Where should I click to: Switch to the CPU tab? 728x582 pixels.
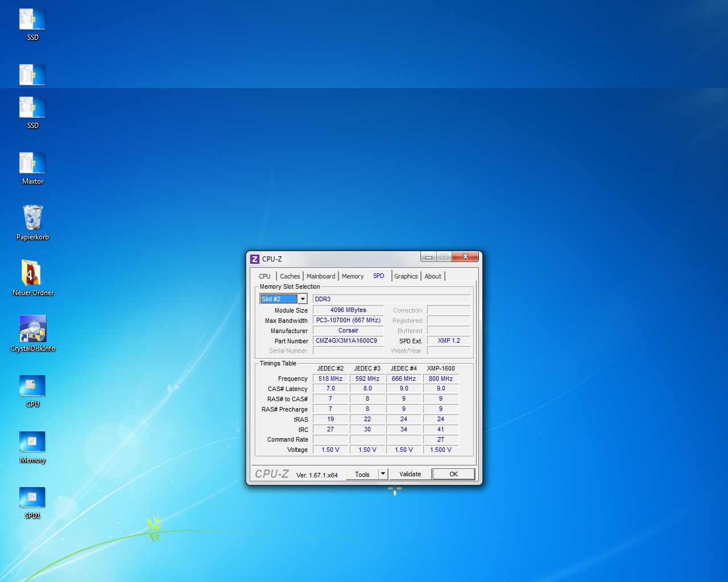click(x=265, y=276)
